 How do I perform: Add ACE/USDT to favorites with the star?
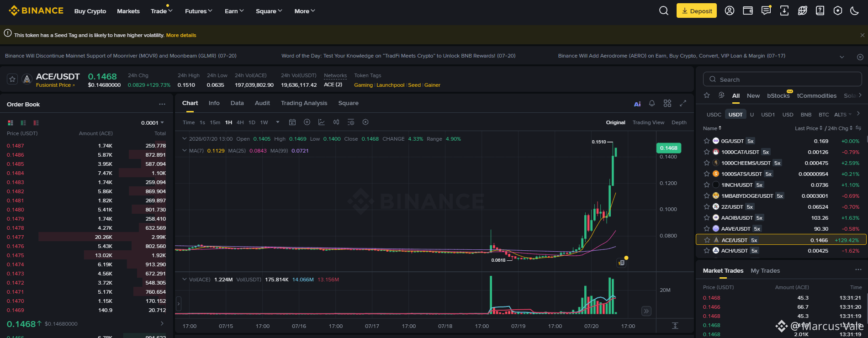coord(12,79)
